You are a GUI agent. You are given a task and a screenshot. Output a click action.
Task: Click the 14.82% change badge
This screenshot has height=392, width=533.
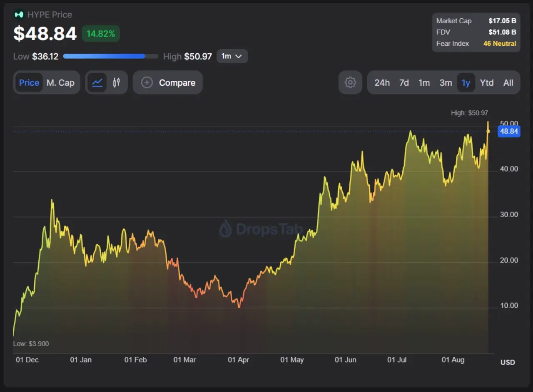point(101,34)
